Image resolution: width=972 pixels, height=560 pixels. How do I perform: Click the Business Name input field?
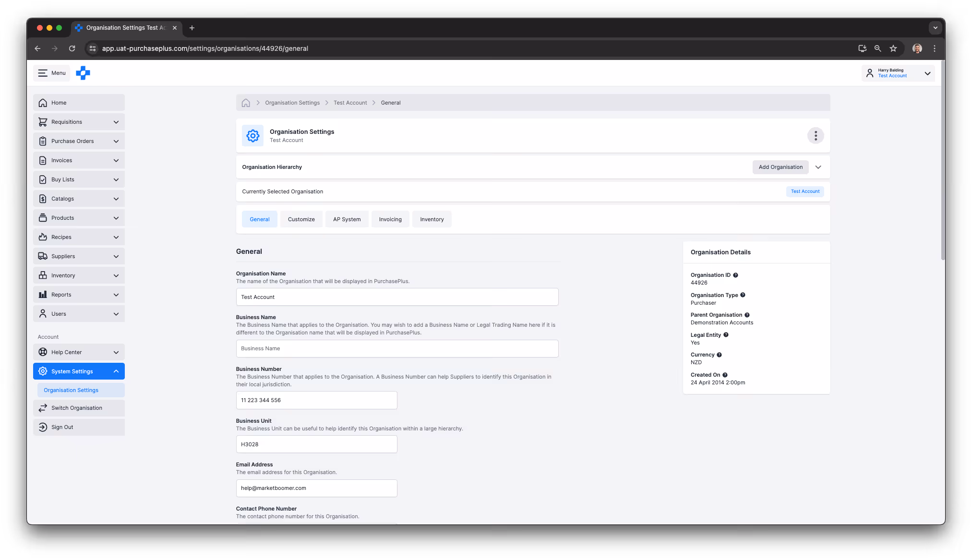(x=397, y=348)
